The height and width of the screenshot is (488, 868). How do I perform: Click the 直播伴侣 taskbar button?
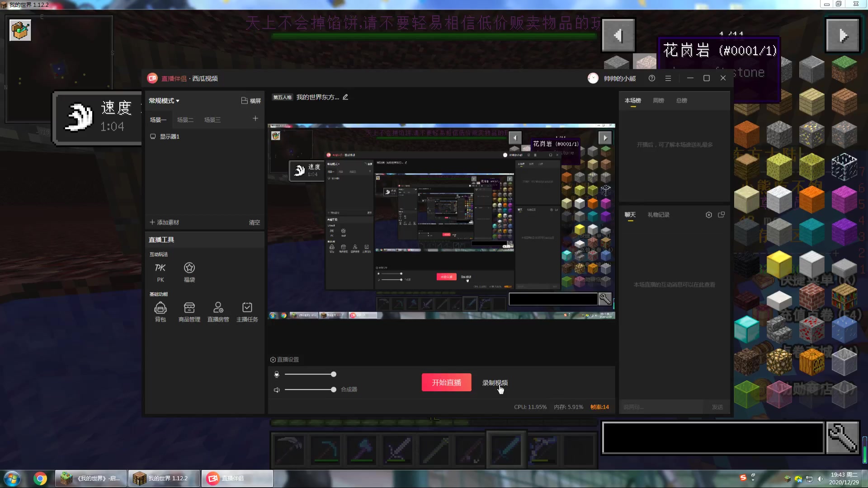(x=237, y=479)
